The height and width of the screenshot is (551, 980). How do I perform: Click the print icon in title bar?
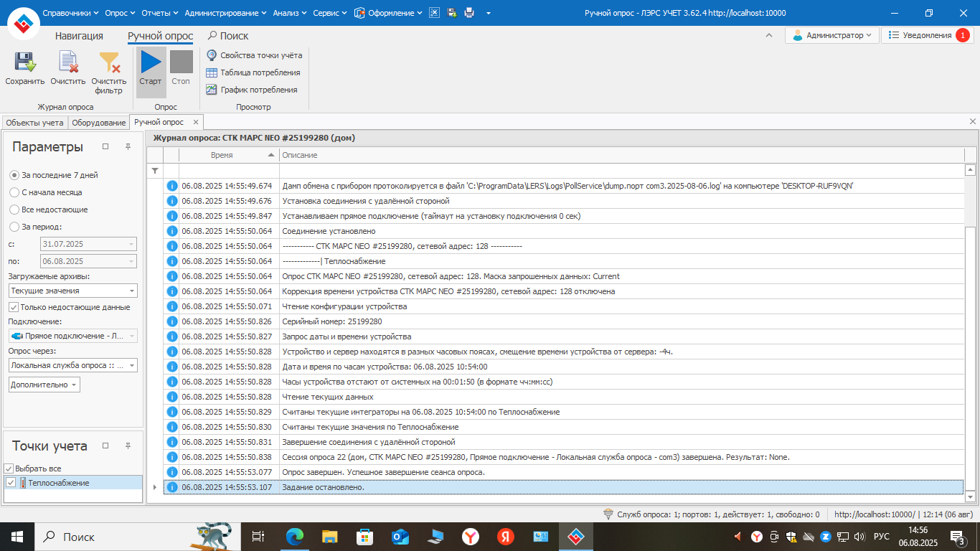(x=469, y=13)
